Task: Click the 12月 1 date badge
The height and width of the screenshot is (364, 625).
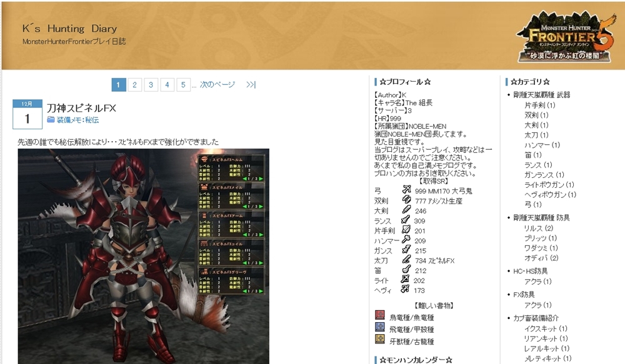Action: [27, 114]
